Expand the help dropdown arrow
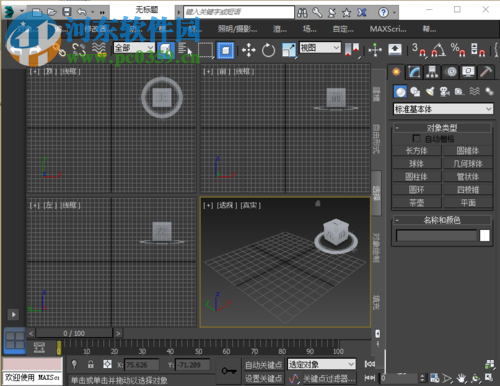 [x=394, y=13]
